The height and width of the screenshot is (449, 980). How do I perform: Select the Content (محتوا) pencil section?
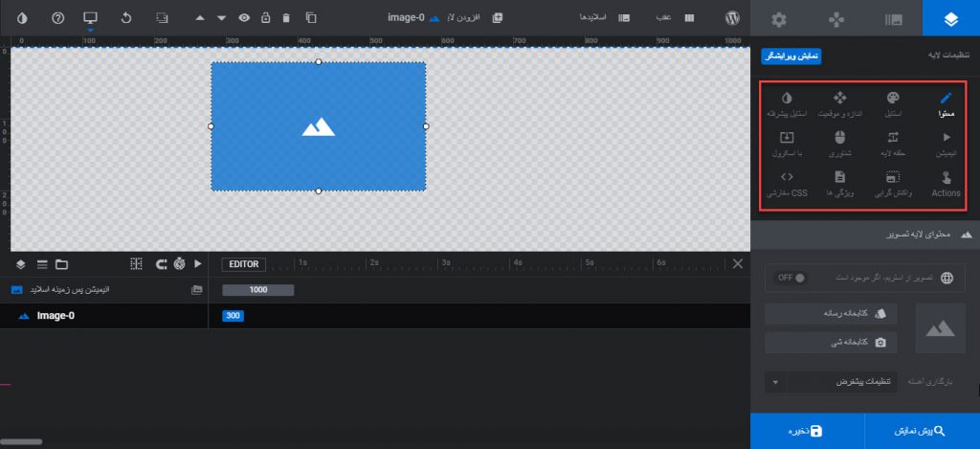tap(946, 105)
